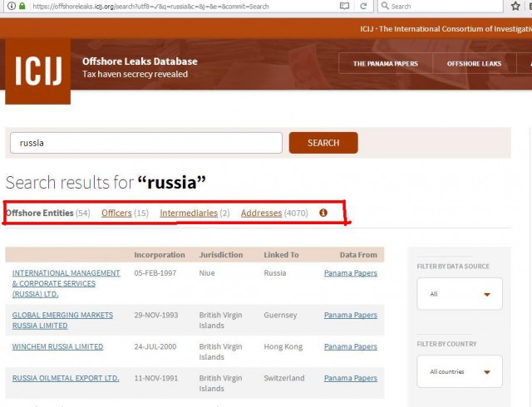Click the date 11-NOV-1991
The image size is (532, 407).
point(155,378)
